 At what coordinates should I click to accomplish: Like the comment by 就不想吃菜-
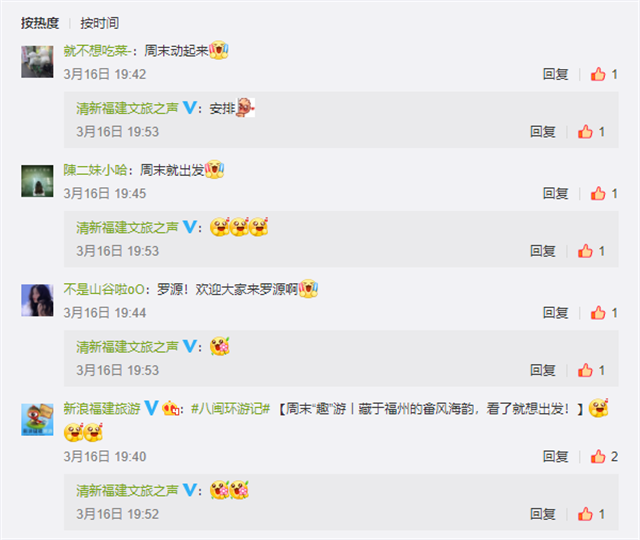604,74
